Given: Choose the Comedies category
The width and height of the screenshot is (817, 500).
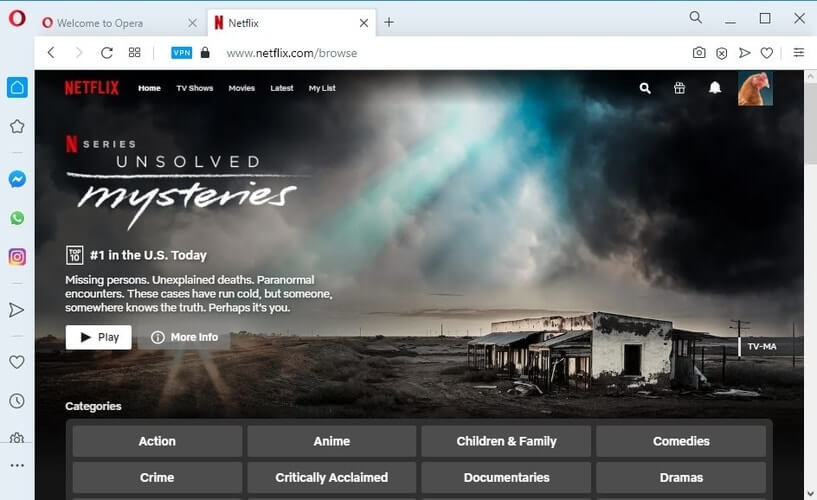Looking at the screenshot, I should [x=681, y=441].
